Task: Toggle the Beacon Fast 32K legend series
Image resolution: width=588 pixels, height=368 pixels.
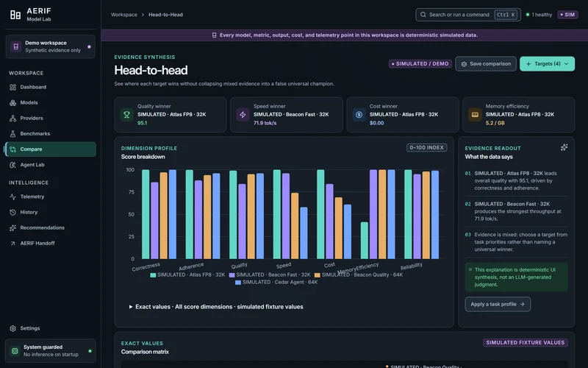Action: click(x=270, y=275)
